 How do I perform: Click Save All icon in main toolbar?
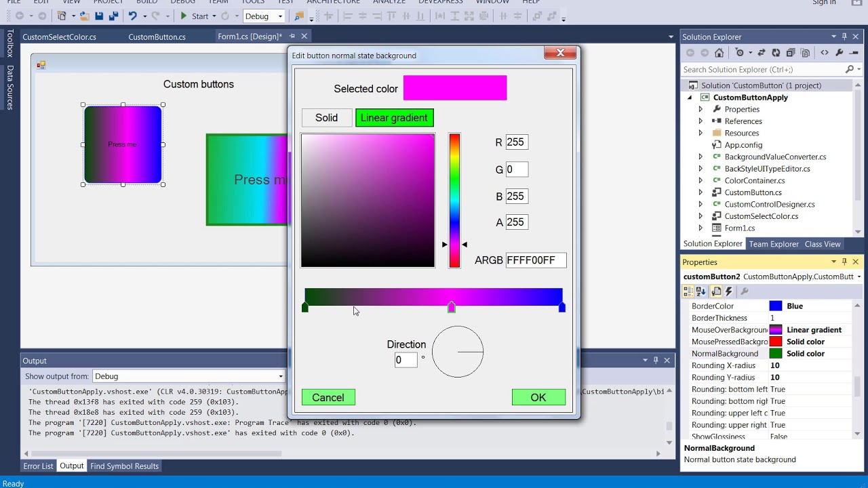pyautogui.click(x=113, y=16)
